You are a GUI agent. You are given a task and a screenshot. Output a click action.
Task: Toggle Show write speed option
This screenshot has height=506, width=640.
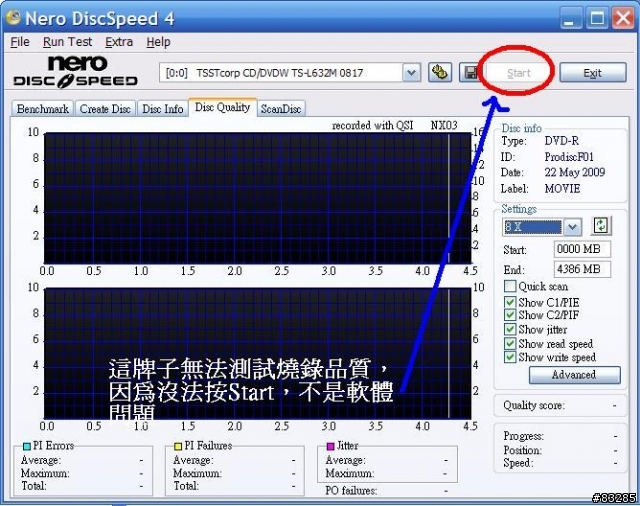point(510,357)
